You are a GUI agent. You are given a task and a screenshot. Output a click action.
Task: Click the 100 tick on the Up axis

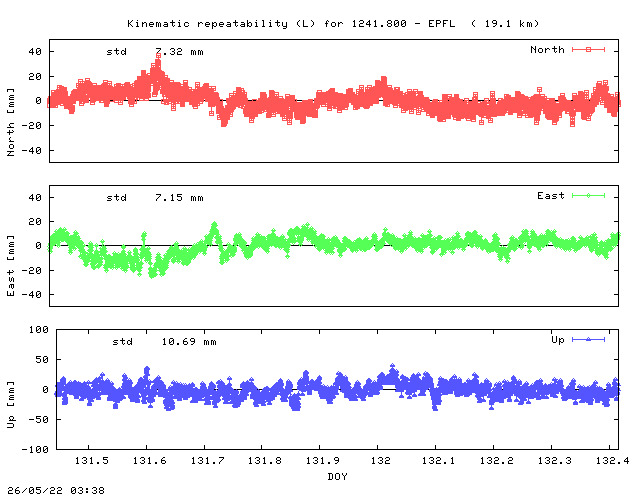pyautogui.click(x=38, y=329)
